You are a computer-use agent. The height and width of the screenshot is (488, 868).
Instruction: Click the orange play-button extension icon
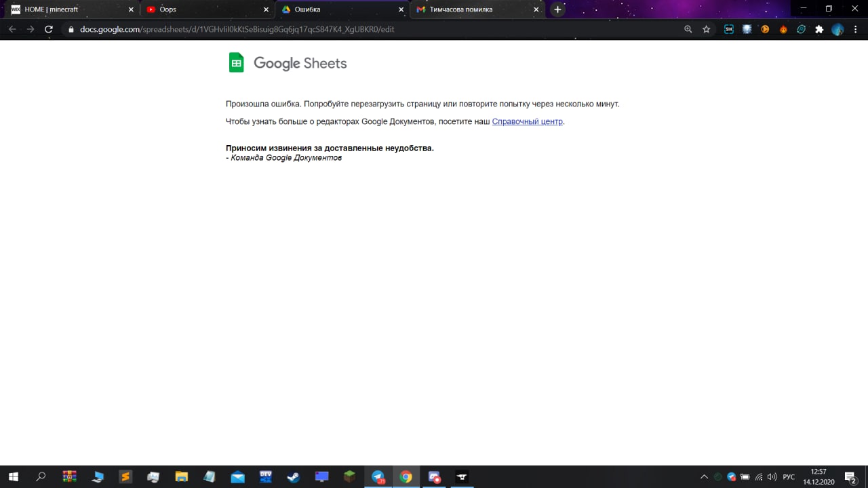click(765, 29)
